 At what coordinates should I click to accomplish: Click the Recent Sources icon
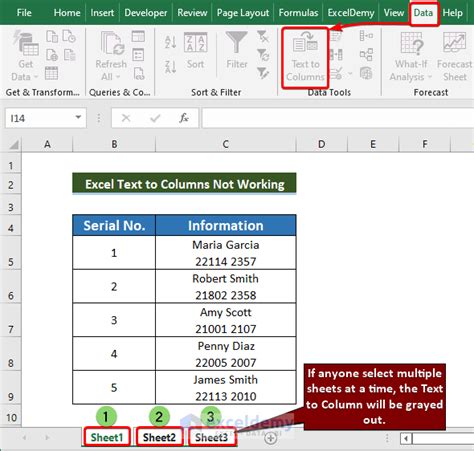[69, 37]
